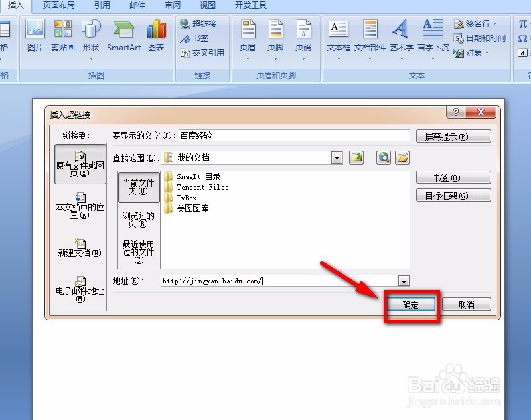Insert a picture using the 图片 icon

[35, 36]
